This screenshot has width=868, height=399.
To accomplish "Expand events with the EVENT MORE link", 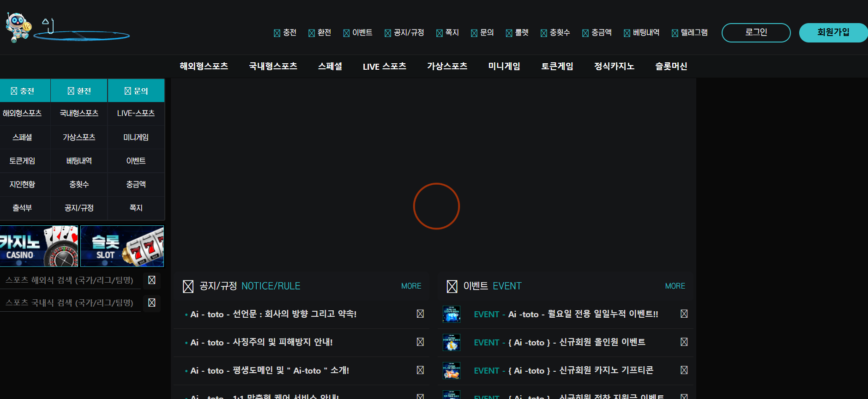I will click(x=675, y=286).
